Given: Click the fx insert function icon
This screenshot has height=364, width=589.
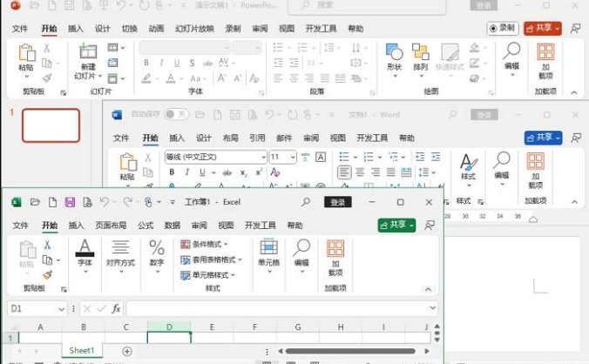Looking at the screenshot, I should pos(116,308).
